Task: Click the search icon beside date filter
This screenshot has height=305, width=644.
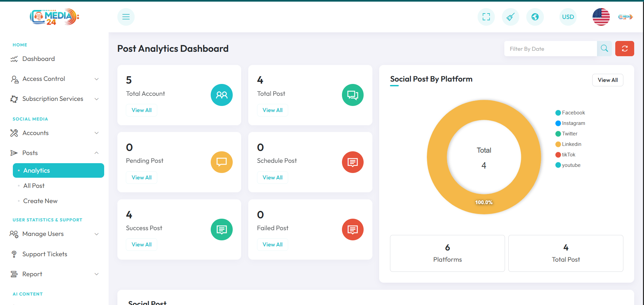Action: [x=604, y=49]
